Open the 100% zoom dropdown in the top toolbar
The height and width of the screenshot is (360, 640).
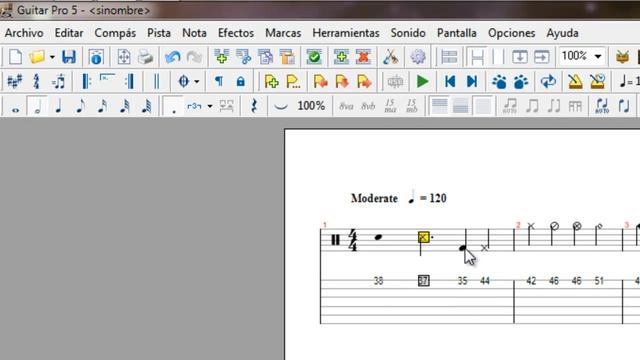click(598, 56)
